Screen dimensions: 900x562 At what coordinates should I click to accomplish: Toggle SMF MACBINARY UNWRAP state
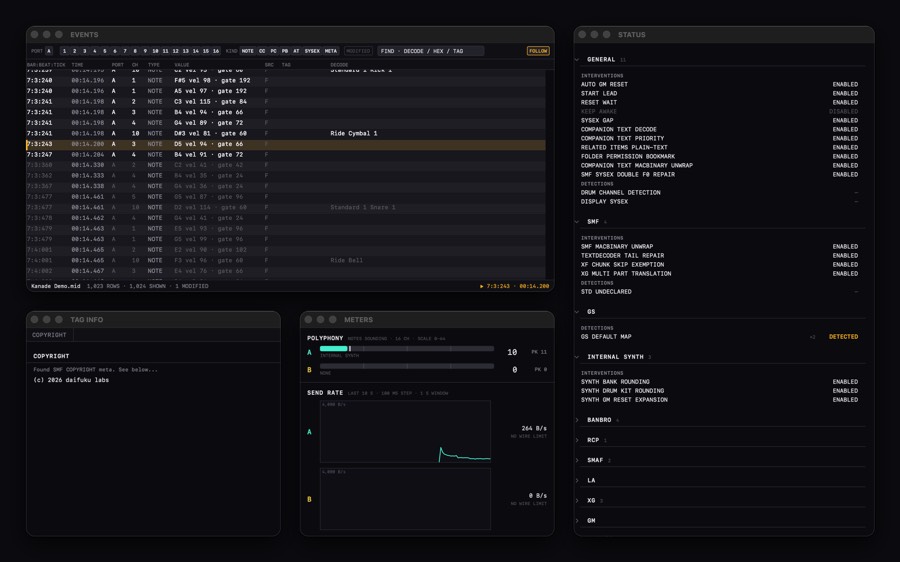[845, 247]
